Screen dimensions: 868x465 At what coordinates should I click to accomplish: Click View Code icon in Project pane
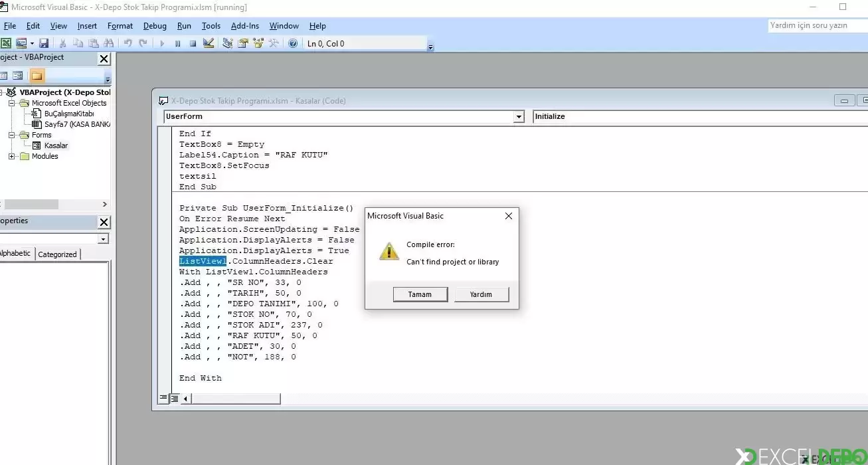point(3,76)
